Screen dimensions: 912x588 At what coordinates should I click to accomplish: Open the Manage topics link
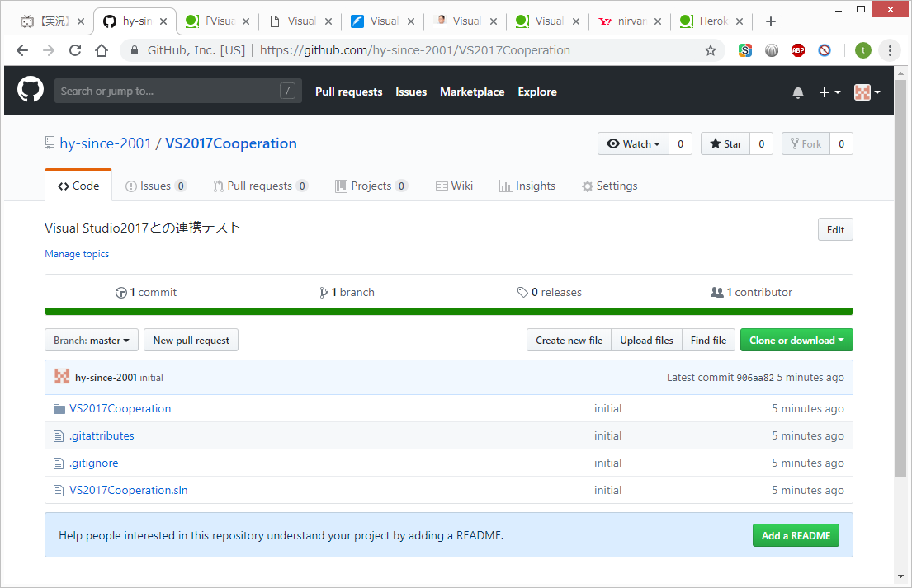(76, 253)
